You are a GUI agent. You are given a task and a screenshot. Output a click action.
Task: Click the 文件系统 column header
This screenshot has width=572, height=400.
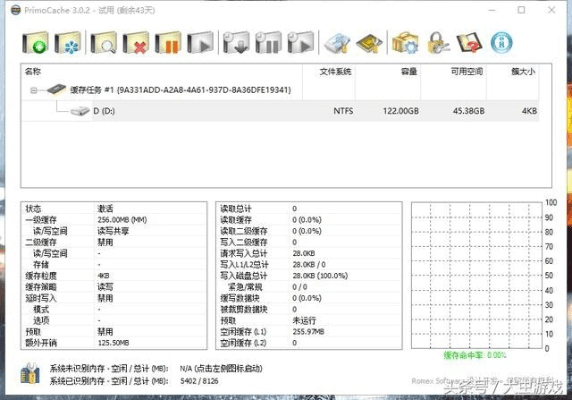click(x=335, y=71)
